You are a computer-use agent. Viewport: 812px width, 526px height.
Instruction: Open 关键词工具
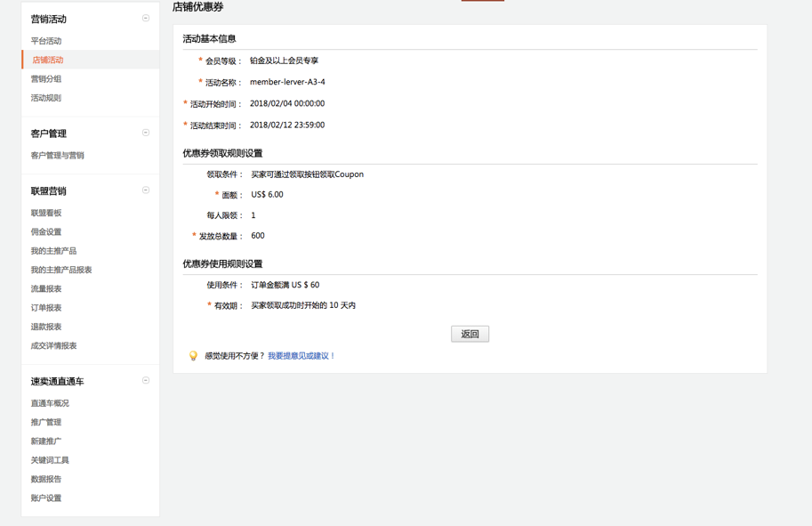[50, 460]
